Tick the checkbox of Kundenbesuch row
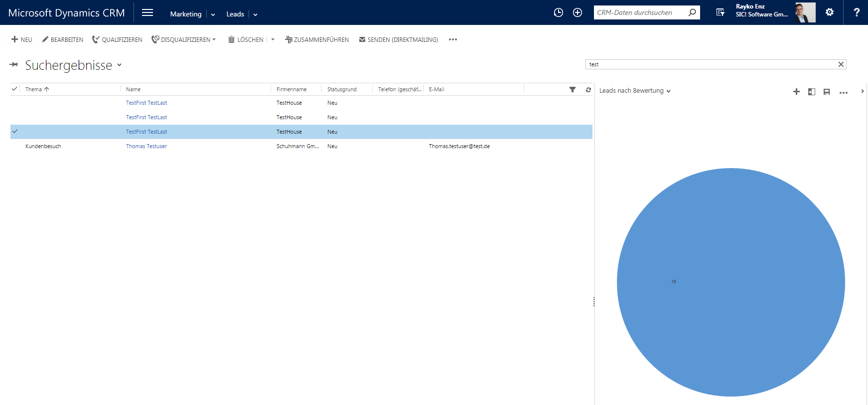Viewport: 868px width, 405px height. tap(15, 146)
